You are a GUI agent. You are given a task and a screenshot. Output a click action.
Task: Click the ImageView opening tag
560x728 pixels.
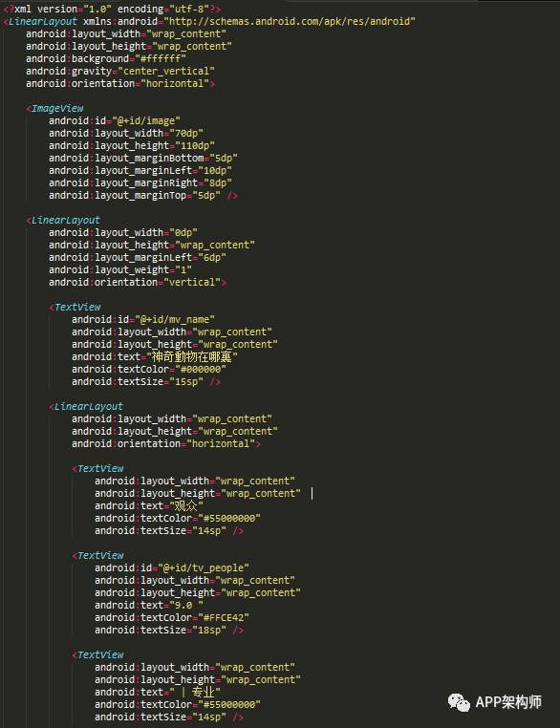54,108
